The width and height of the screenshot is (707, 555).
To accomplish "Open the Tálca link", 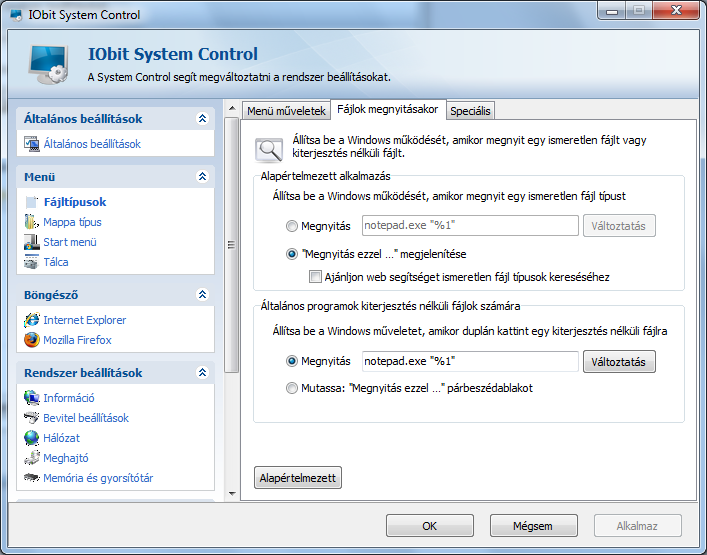I will (x=56, y=262).
